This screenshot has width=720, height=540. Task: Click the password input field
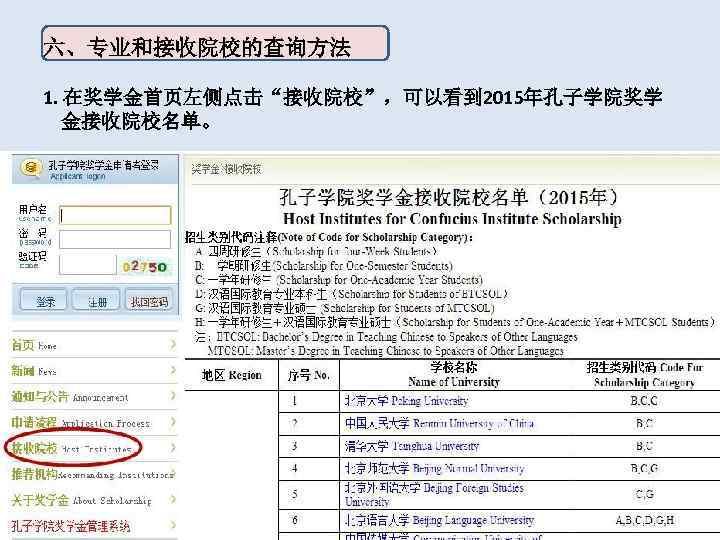(x=115, y=239)
